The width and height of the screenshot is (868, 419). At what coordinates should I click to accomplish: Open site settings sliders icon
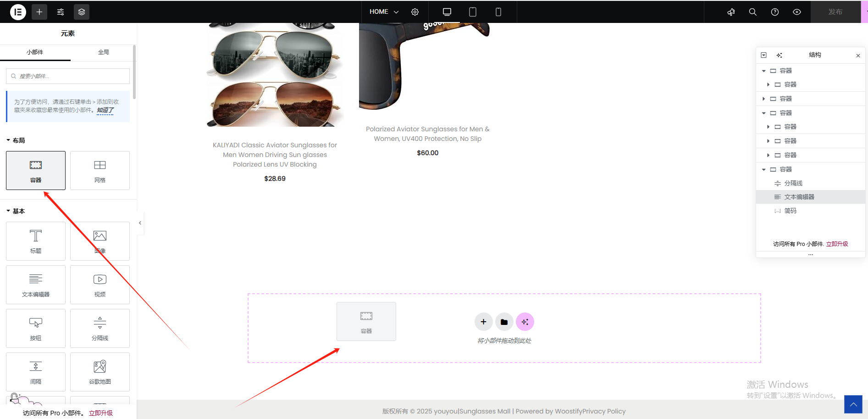pos(61,12)
